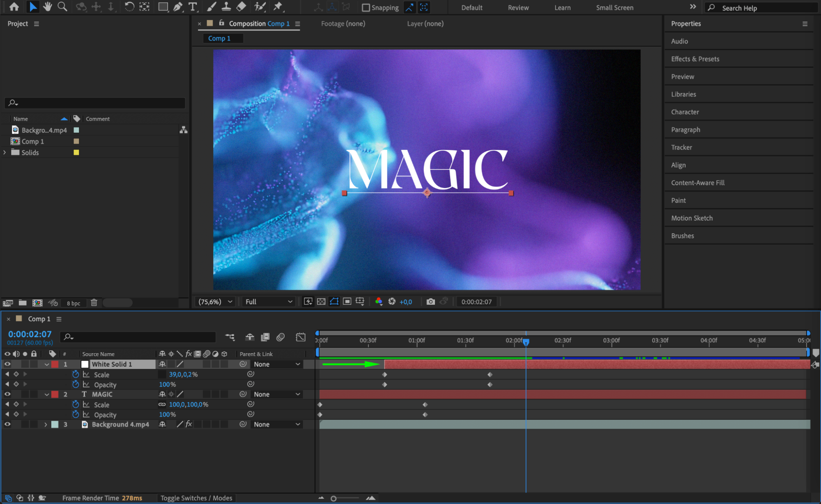Select the Horizontal Type tool
This screenshot has height=504, width=821.
(192, 7)
